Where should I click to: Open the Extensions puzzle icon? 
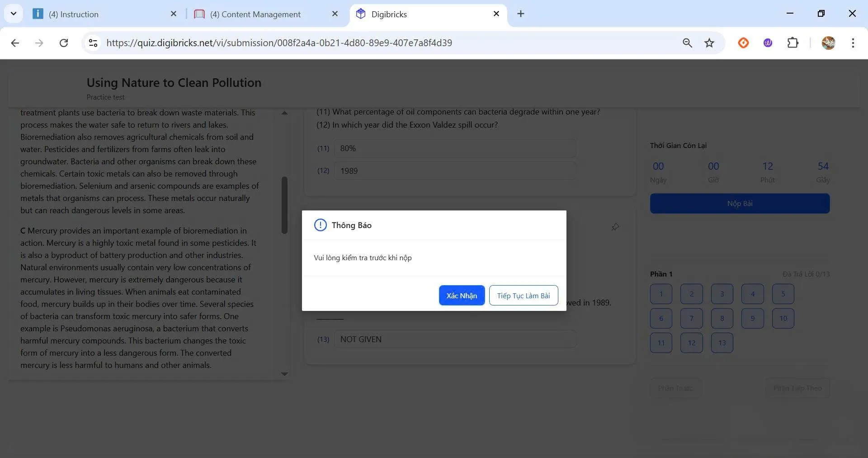[x=793, y=43]
